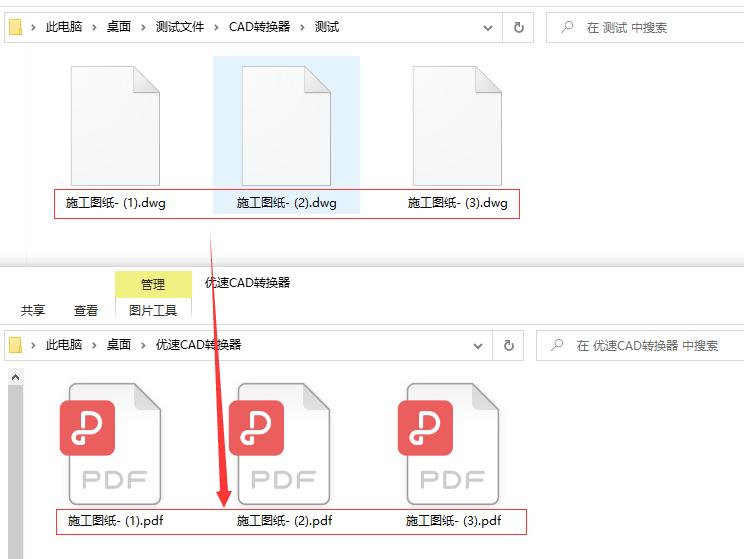744x559 pixels.
Task: Open address history dropdown in 优速CAD转换器 window
Action: coord(478,346)
